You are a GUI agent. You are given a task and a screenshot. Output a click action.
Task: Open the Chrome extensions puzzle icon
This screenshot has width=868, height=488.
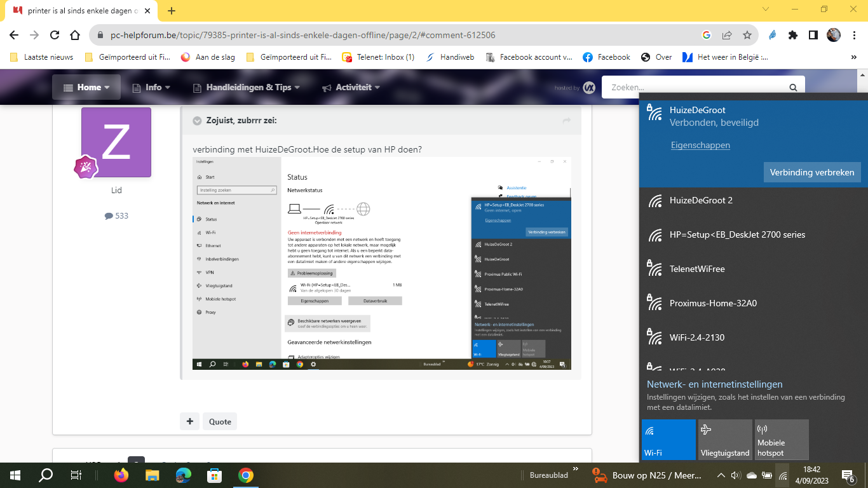[x=793, y=36]
